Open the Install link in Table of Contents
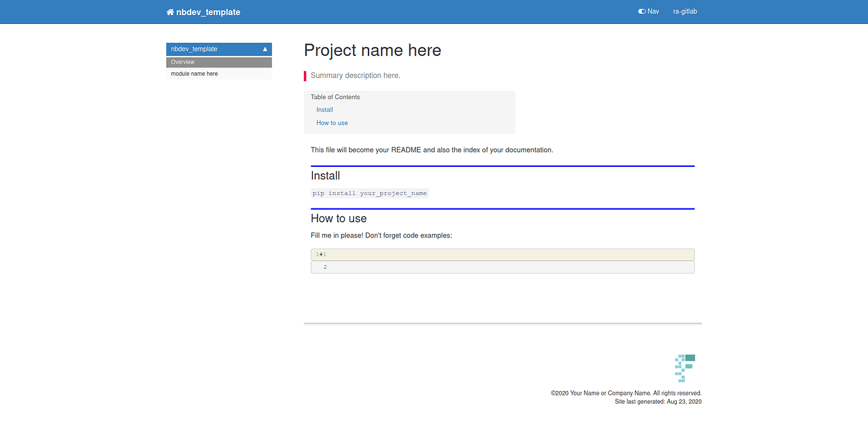The image size is (868, 442). click(324, 109)
